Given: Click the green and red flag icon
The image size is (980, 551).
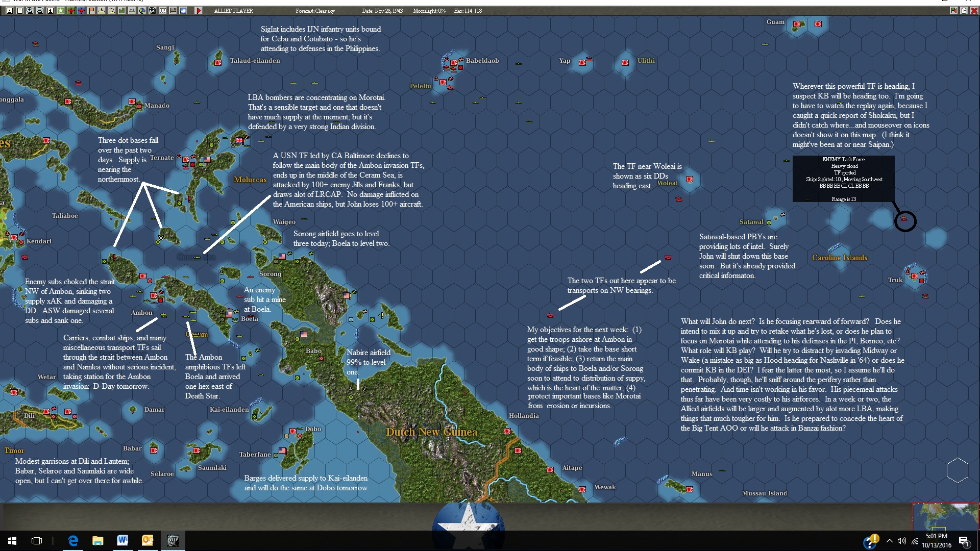Looking at the screenshot, I should pyautogui.click(x=953, y=11).
